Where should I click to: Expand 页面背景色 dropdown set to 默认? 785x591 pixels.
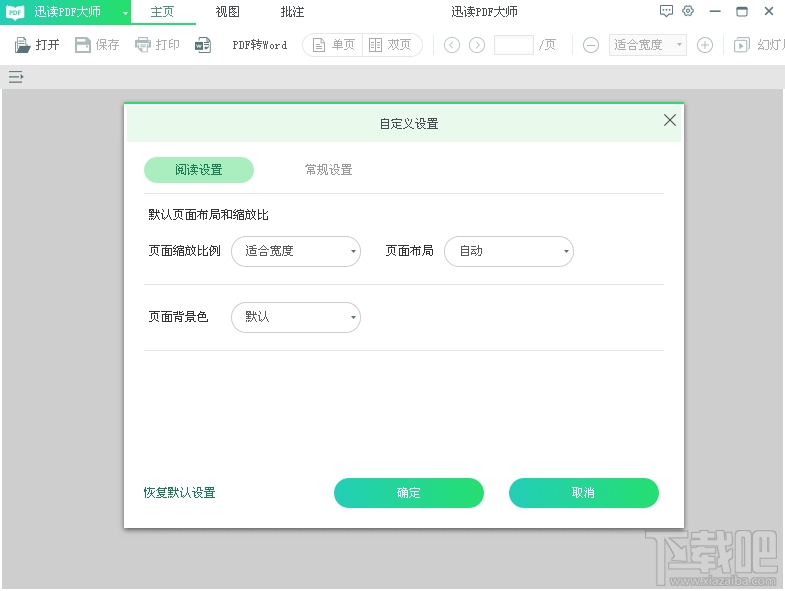pyautogui.click(x=296, y=317)
